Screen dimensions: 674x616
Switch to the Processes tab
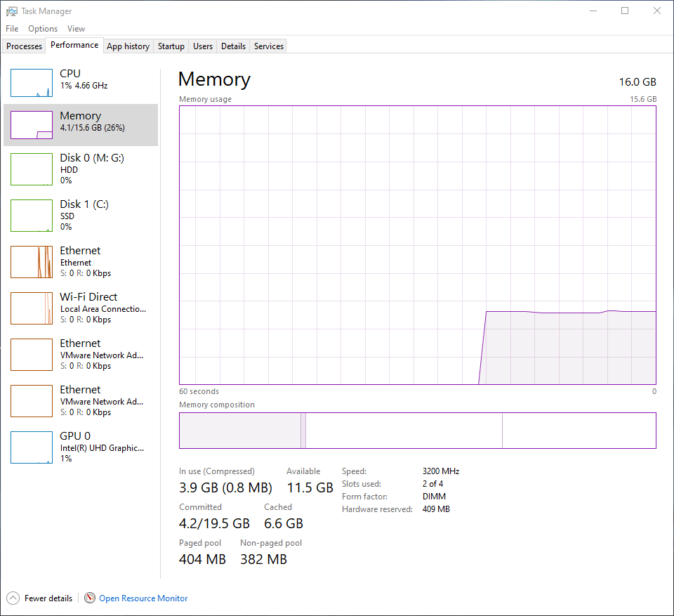(x=24, y=46)
